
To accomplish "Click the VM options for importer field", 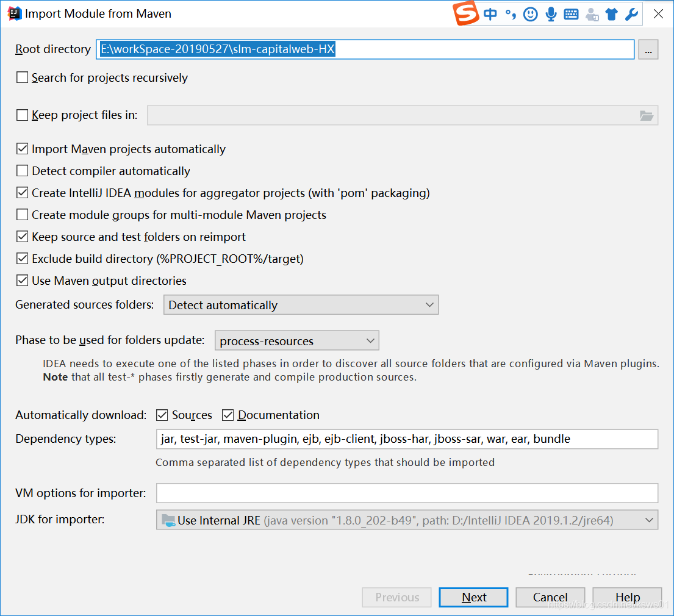I will 407,493.
